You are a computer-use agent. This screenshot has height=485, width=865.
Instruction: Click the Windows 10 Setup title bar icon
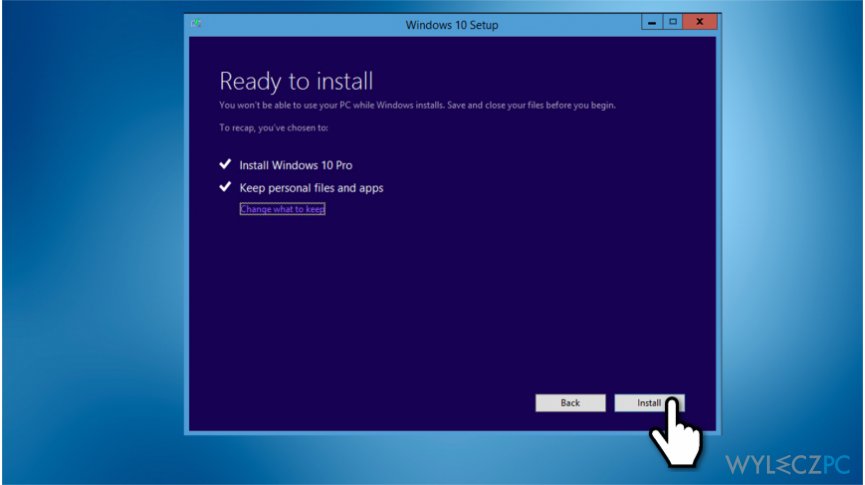pyautogui.click(x=196, y=23)
